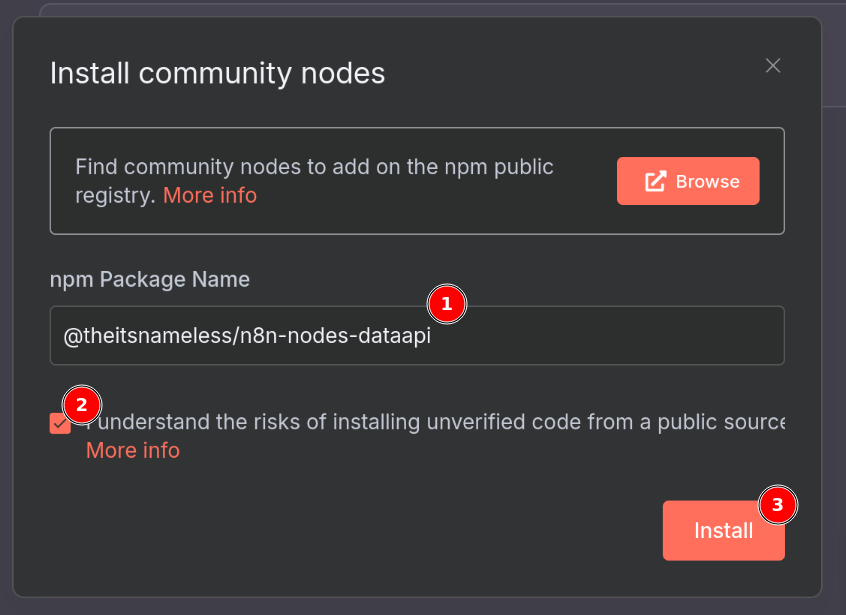
Task: Click the red step 2 marker
Action: [x=82, y=405]
